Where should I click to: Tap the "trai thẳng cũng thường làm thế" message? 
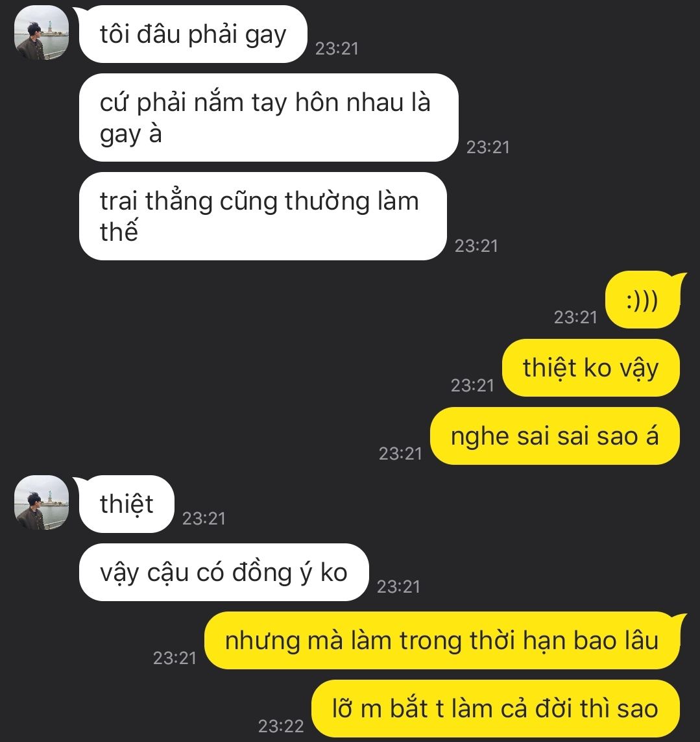pos(263,216)
